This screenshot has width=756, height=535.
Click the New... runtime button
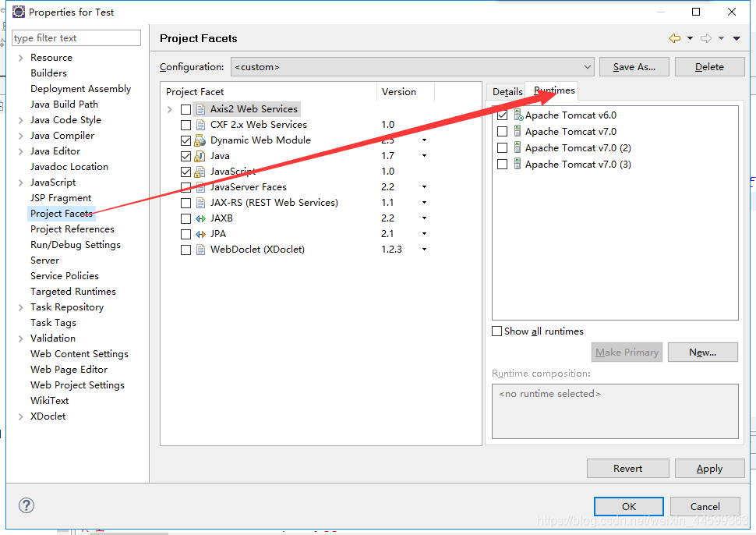click(702, 353)
